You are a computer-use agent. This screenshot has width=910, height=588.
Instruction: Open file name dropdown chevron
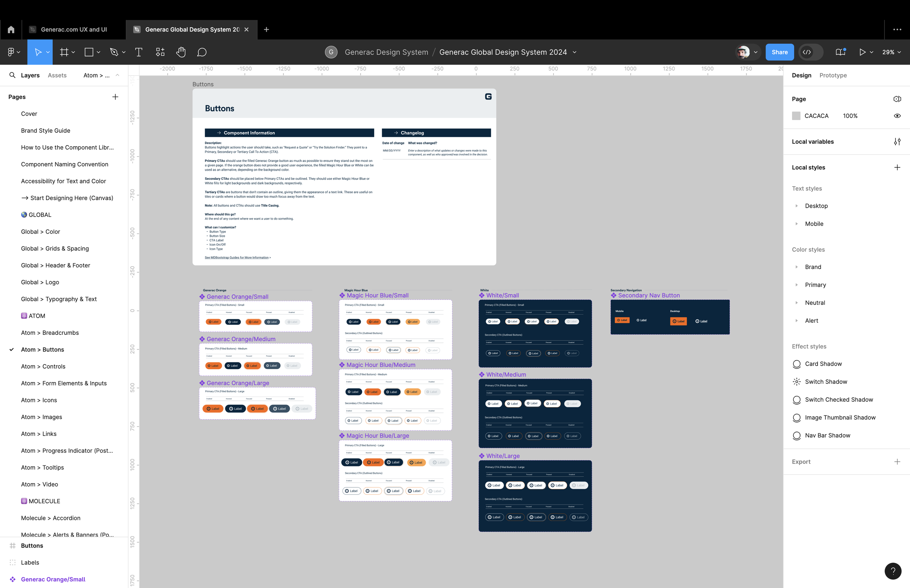click(574, 52)
